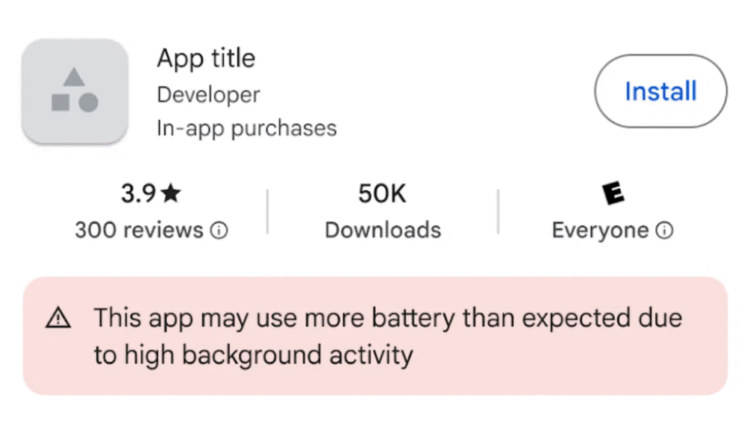
Task: Click the E content rating badge
Action: 613,193
